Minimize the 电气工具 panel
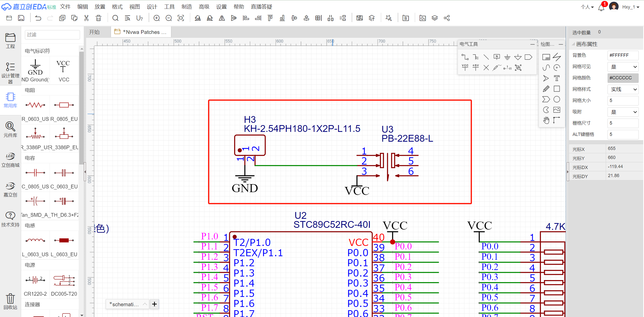This screenshot has height=317, width=644. pyautogui.click(x=532, y=44)
